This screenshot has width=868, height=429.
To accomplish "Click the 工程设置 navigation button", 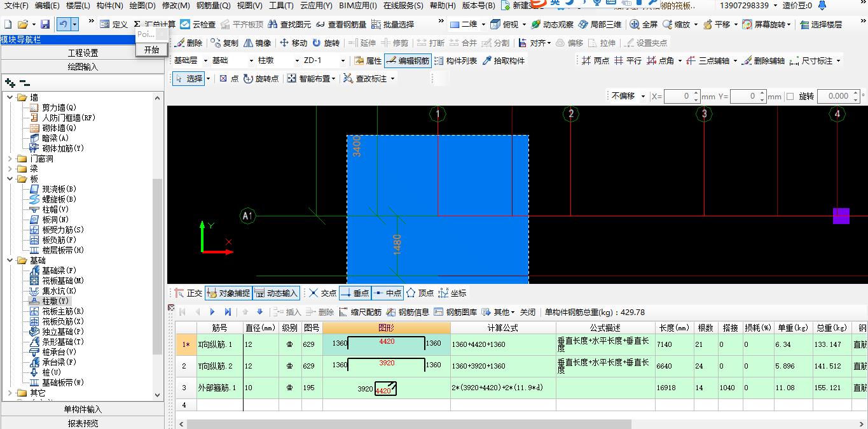I will point(83,53).
